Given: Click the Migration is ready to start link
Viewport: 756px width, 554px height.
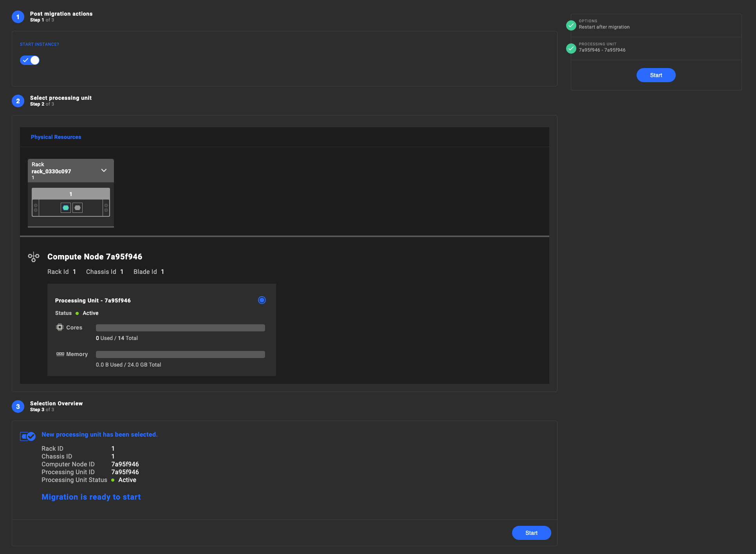Looking at the screenshot, I should tap(91, 497).
